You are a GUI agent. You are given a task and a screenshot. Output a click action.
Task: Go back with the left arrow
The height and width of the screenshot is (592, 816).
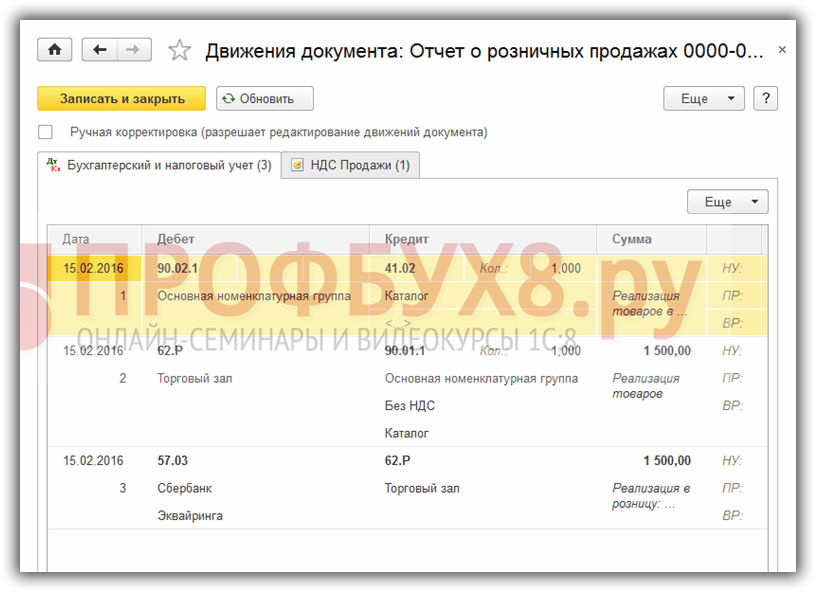[x=99, y=50]
